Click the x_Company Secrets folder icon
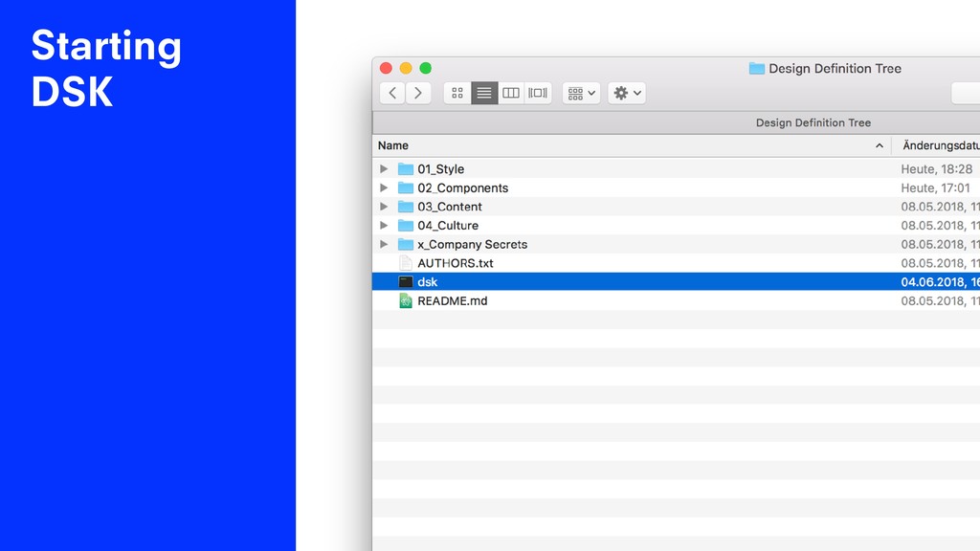Viewport: 980px width, 551px height. [x=406, y=244]
